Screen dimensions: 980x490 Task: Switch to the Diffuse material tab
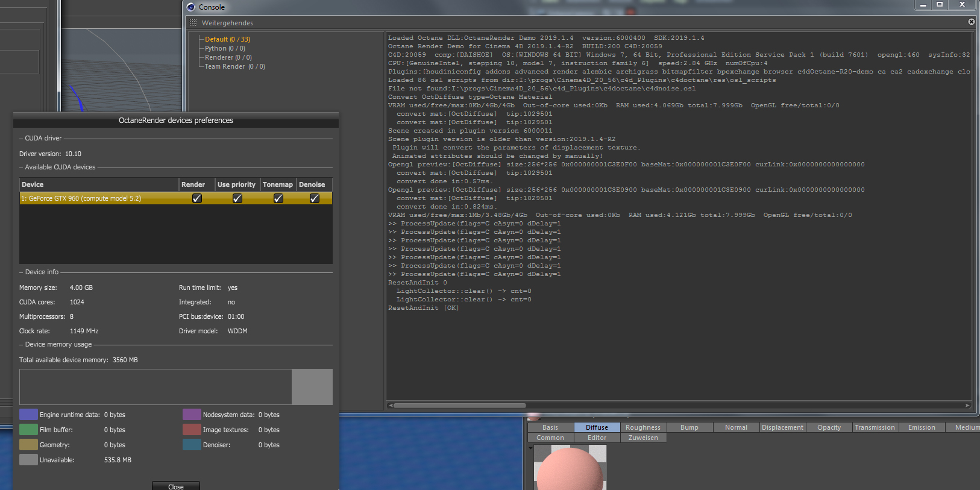(x=597, y=427)
